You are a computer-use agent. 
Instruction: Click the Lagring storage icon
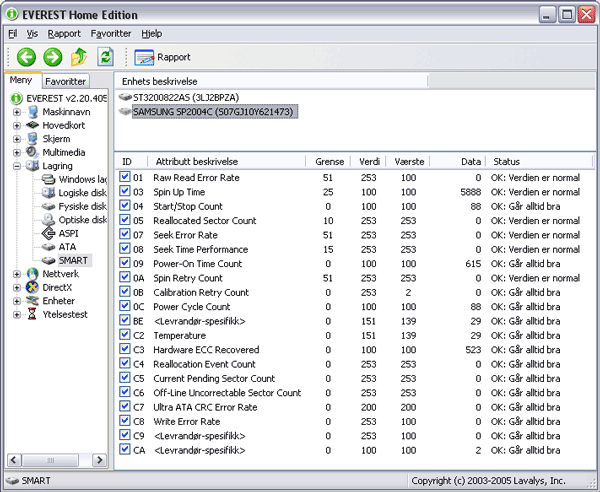(x=33, y=166)
